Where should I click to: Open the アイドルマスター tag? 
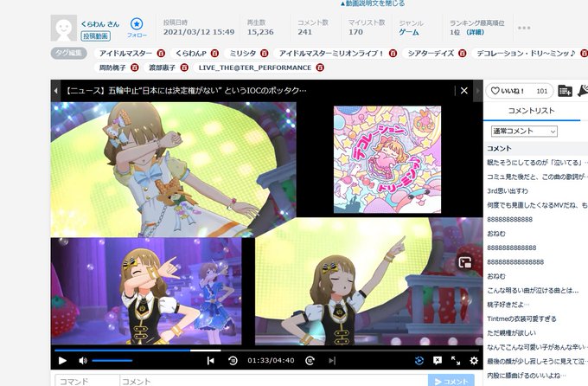pos(125,54)
